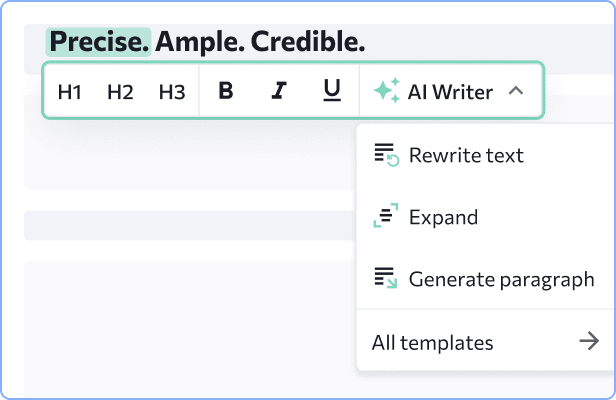
Task: Select Rewrite text option
Action: (x=485, y=155)
